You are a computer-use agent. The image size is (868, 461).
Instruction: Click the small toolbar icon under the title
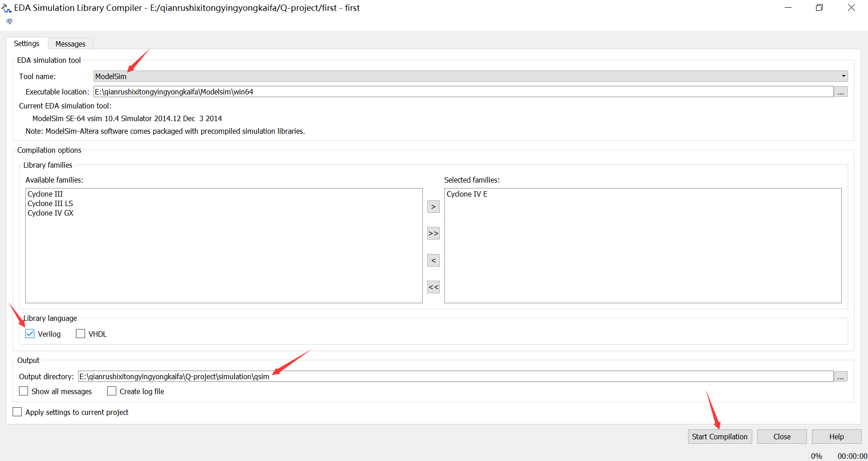click(9, 21)
